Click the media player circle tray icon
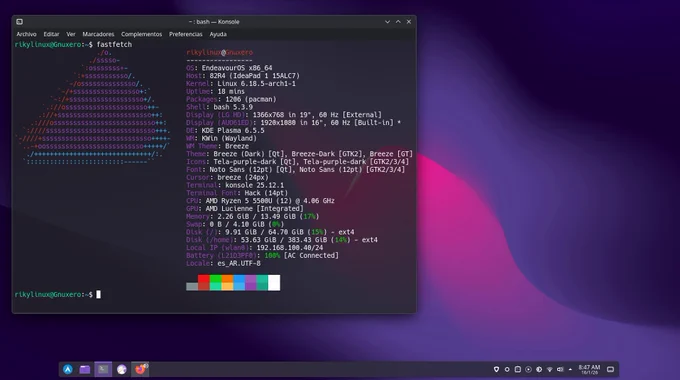 [528, 370]
